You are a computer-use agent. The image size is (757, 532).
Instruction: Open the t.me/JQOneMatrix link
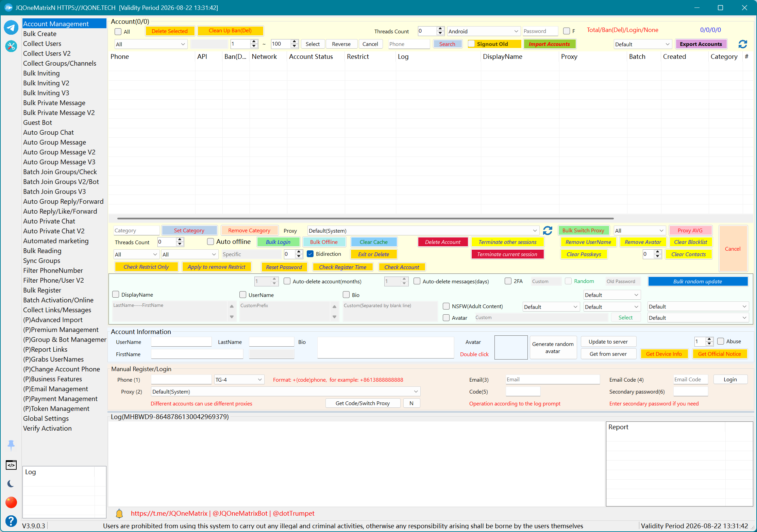[x=169, y=513]
